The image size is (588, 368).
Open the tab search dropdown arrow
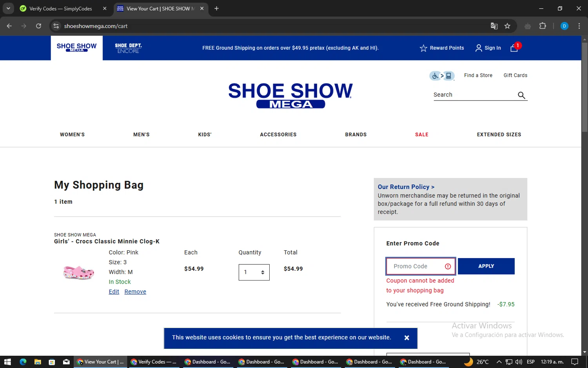coord(8,8)
